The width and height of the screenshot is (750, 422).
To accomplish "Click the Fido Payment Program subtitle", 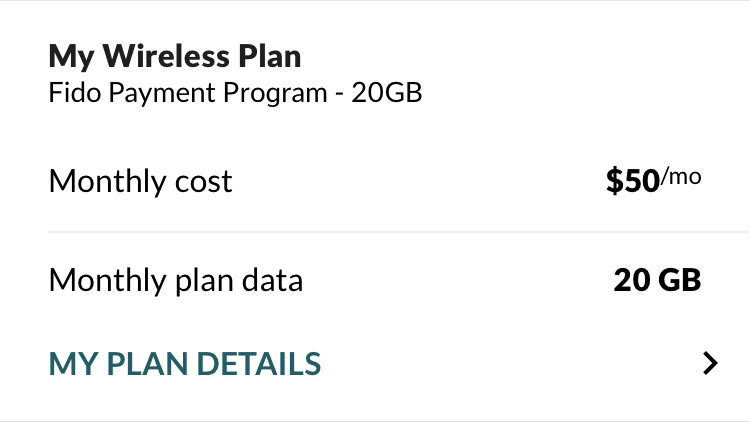I will point(235,95).
